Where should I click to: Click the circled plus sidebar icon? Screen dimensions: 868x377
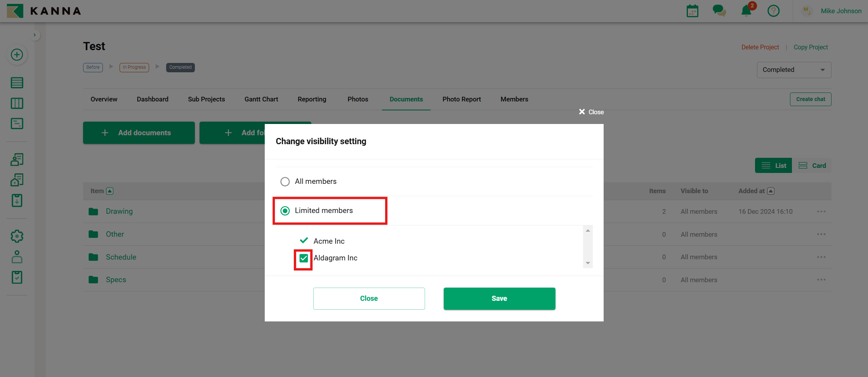17,55
